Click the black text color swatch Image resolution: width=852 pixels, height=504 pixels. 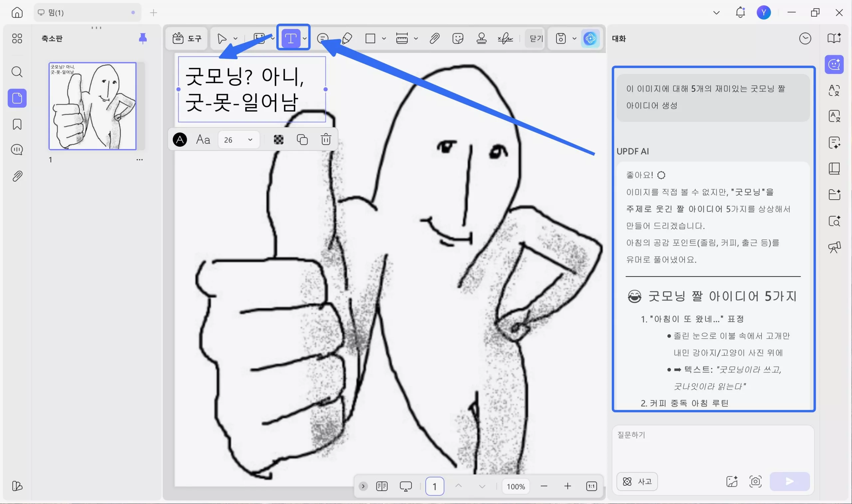pyautogui.click(x=180, y=139)
